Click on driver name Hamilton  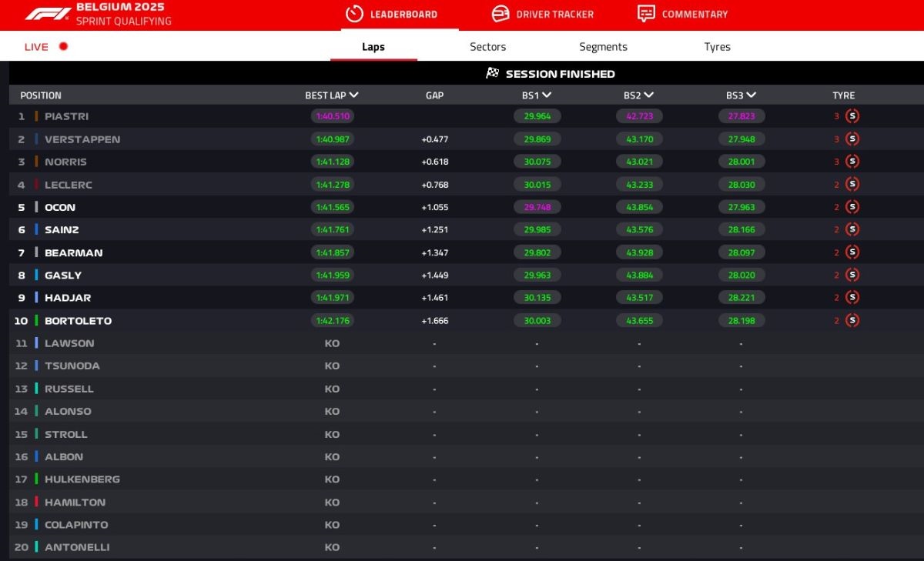[x=75, y=502]
